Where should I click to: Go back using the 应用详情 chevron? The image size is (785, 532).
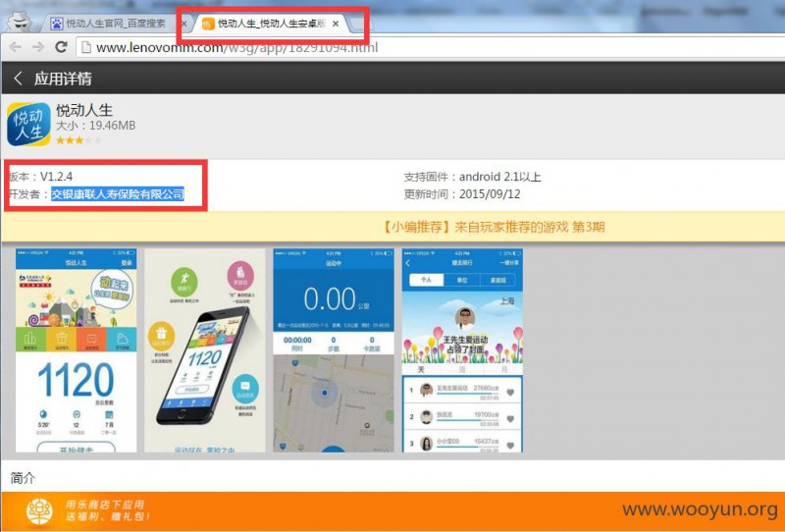[18, 79]
